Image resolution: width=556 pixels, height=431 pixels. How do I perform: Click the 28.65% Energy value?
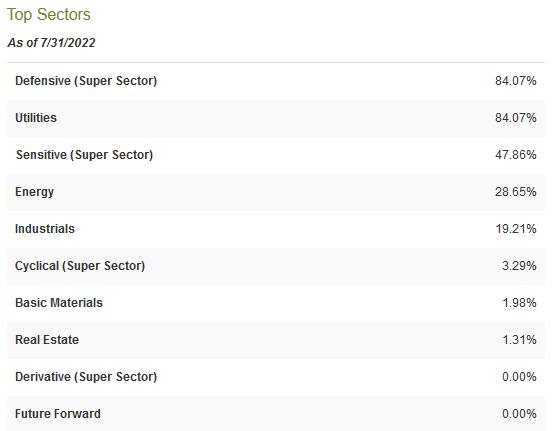click(516, 192)
